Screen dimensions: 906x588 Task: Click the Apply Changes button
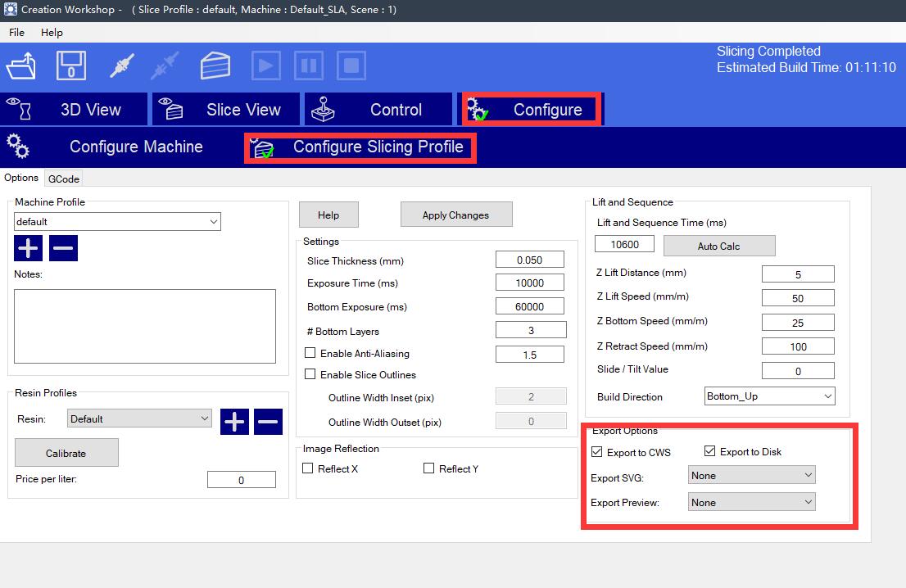click(455, 215)
